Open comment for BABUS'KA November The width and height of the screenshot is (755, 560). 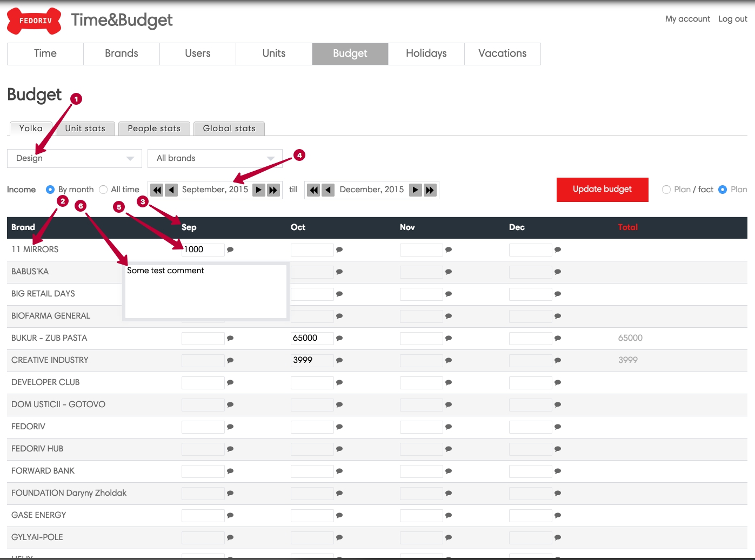pos(449,272)
